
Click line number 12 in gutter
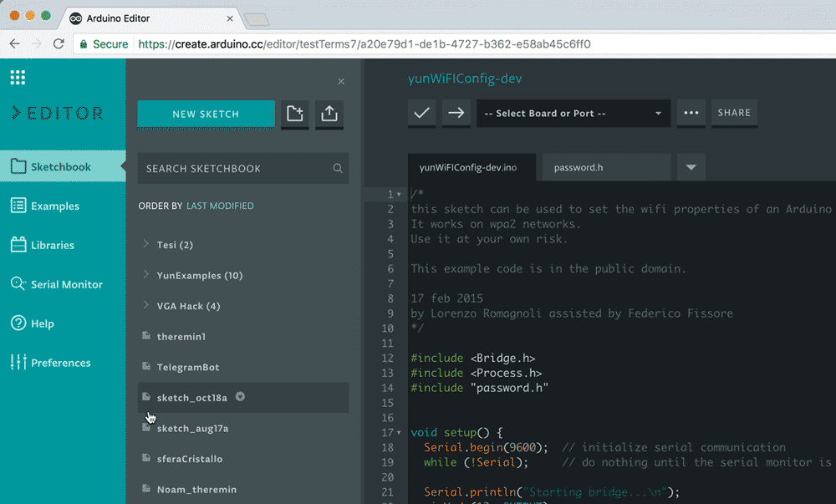pyautogui.click(x=388, y=358)
